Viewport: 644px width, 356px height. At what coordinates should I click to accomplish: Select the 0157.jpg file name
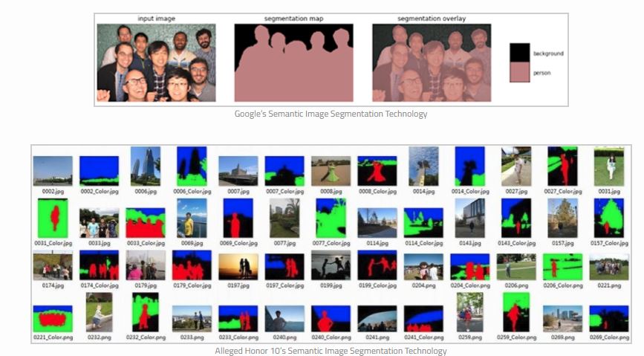pos(563,243)
